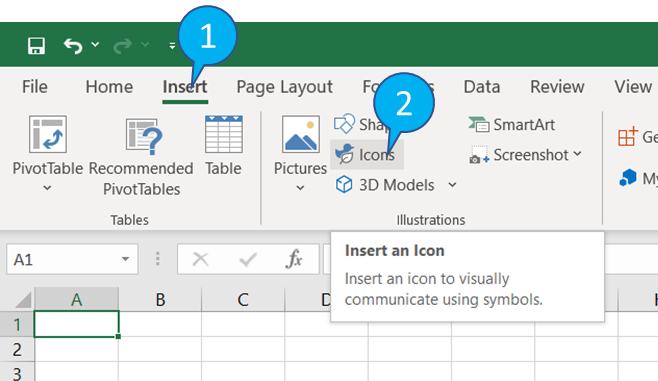
Task: Click the Select All corner triangle
Action: click(23, 300)
